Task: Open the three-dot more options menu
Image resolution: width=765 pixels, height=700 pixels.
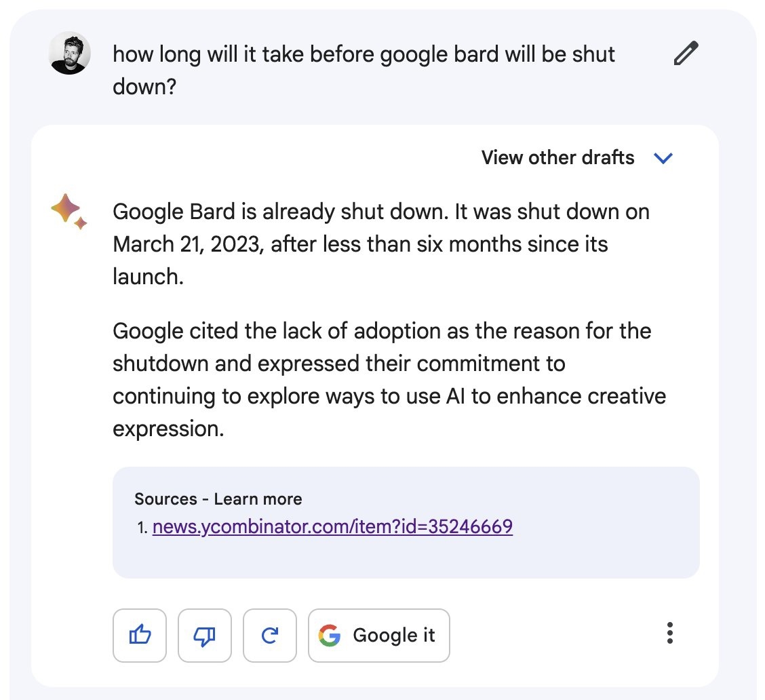Action: 670,633
